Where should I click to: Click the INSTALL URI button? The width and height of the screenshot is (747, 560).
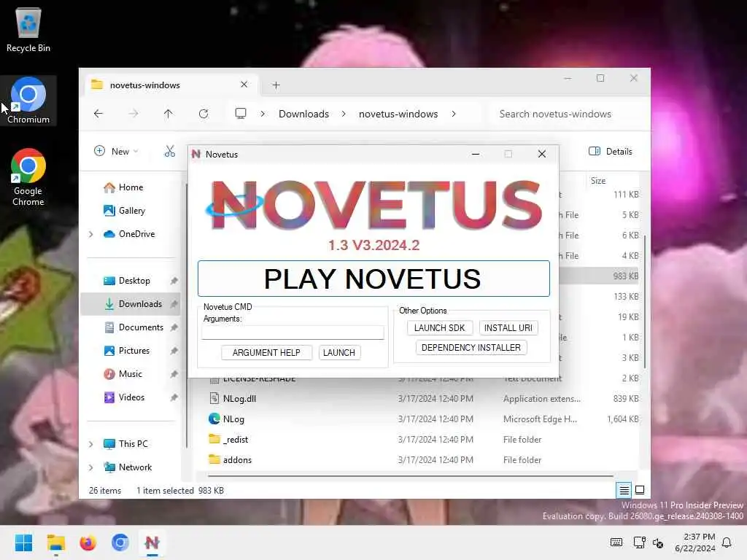click(x=508, y=327)
